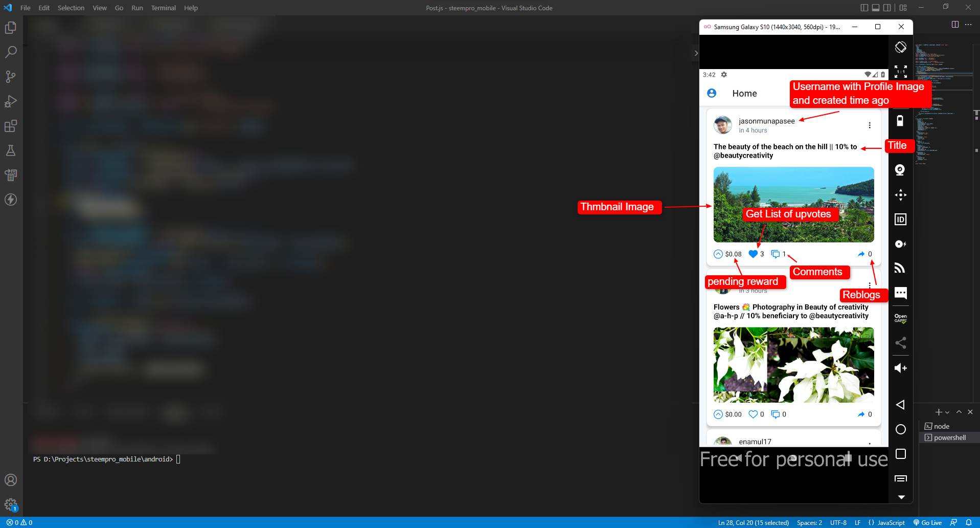
Task: Toggle the heart outline on the Flowers post
Action: (753, 414)
